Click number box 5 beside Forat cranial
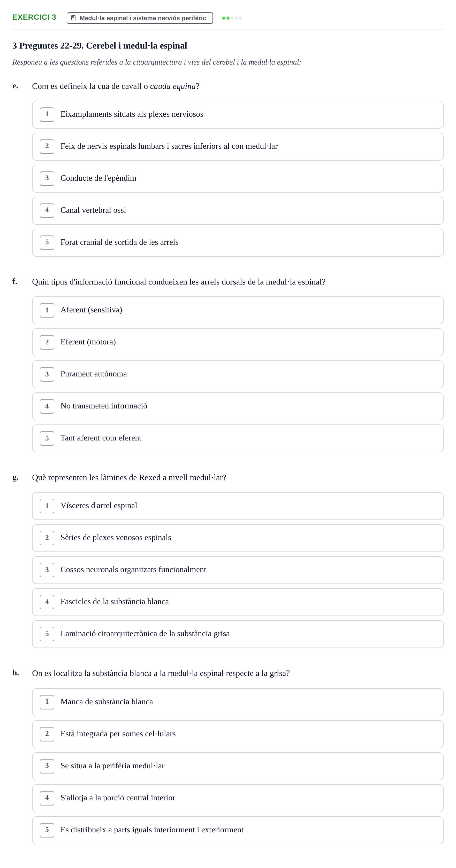The height and width of the screenshot is (868, 456). click(47, 243)
